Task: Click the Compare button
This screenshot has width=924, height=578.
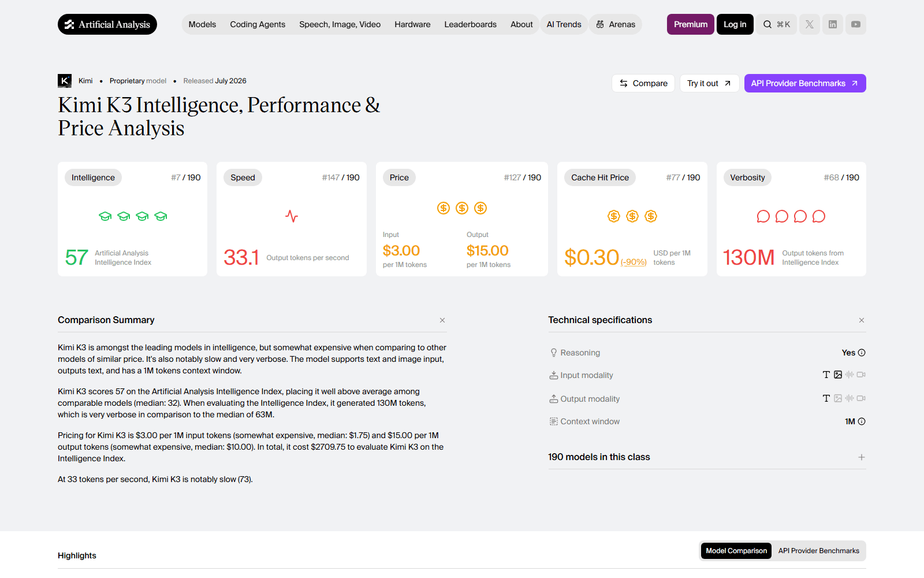Action: 643,83
